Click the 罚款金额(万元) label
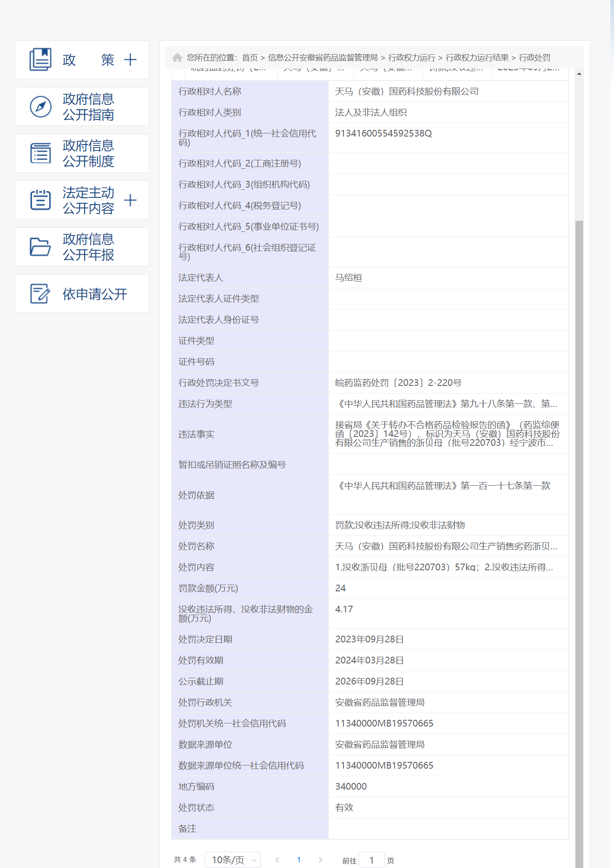 pyautogui.click(x=208, y=588)
